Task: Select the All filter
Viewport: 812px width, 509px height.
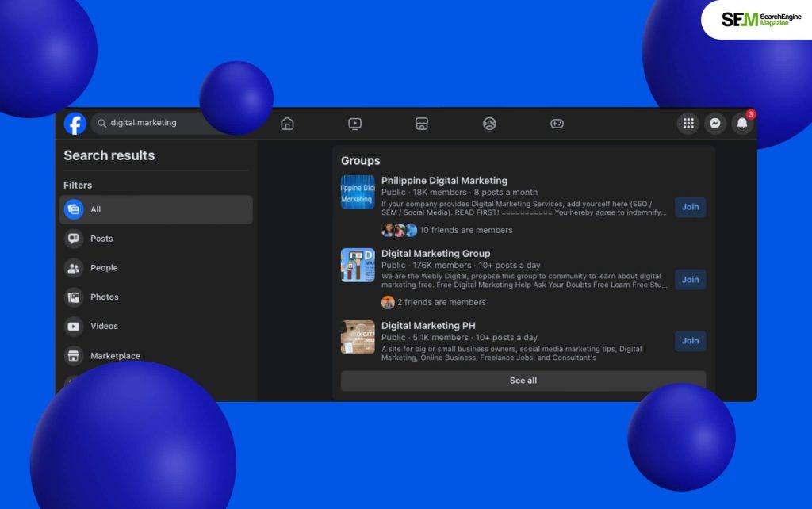Action: [156, 209]
